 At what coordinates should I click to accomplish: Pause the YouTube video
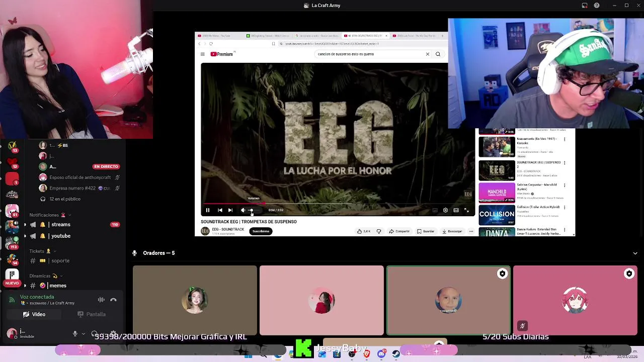(207, 210)
